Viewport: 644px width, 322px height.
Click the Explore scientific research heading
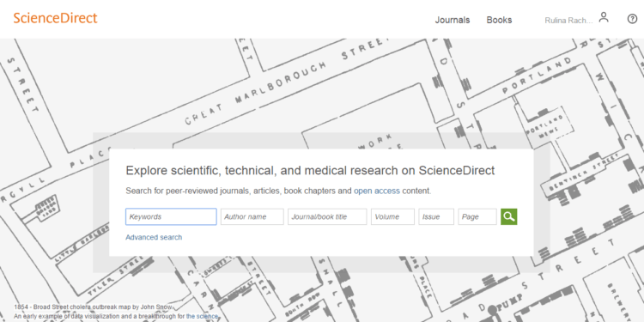(310, 170)
